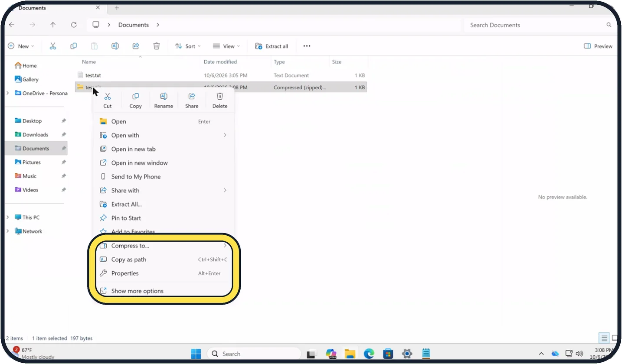Screen dimensions: 622x364
Task: Refresh the Documents folder
Action: point(74,25)
